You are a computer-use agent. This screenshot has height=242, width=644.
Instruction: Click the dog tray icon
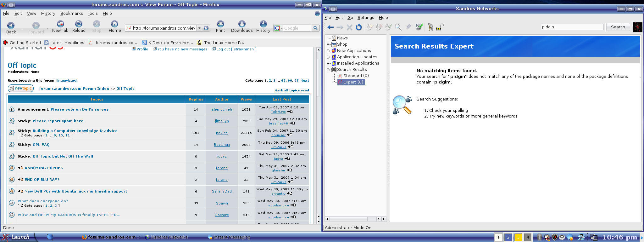click(547, 237)
